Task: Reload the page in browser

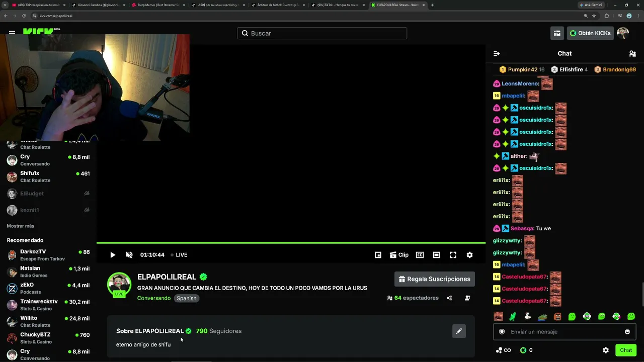Action: point(24,16)
